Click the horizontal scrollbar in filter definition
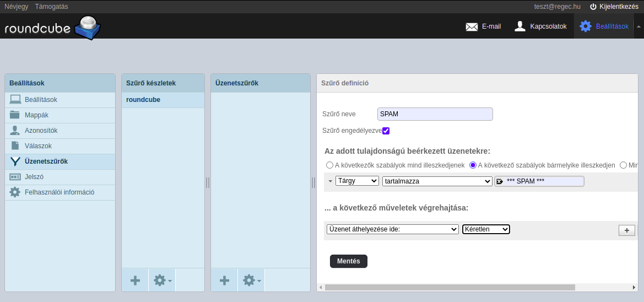Viewport: 644px width, 302px height. pyautogui.click(x=450, y=287)
